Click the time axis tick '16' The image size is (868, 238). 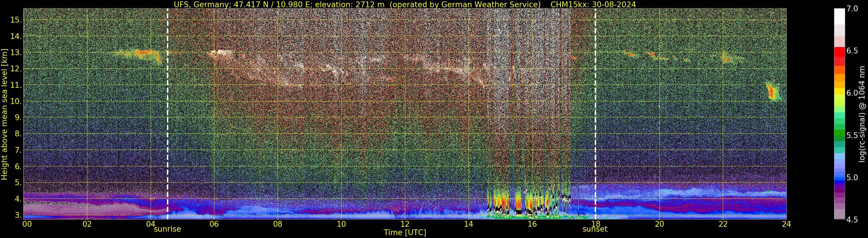coord(532,224)
